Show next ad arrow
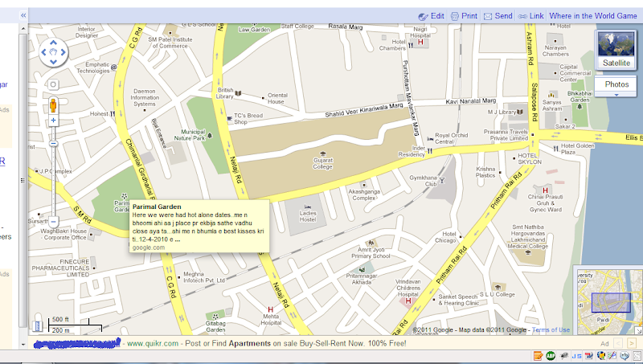Image resolution: width=643 pixels, height=364 pixels. 632,343
